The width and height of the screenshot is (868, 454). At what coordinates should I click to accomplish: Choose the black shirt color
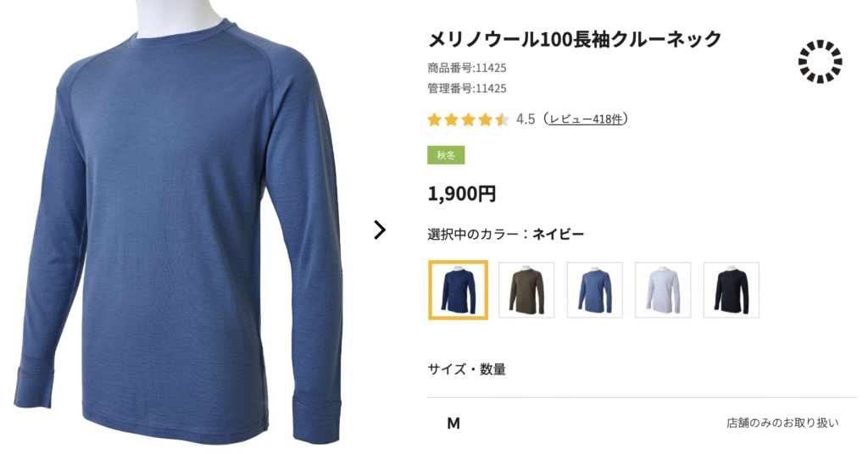coord(732,291)
